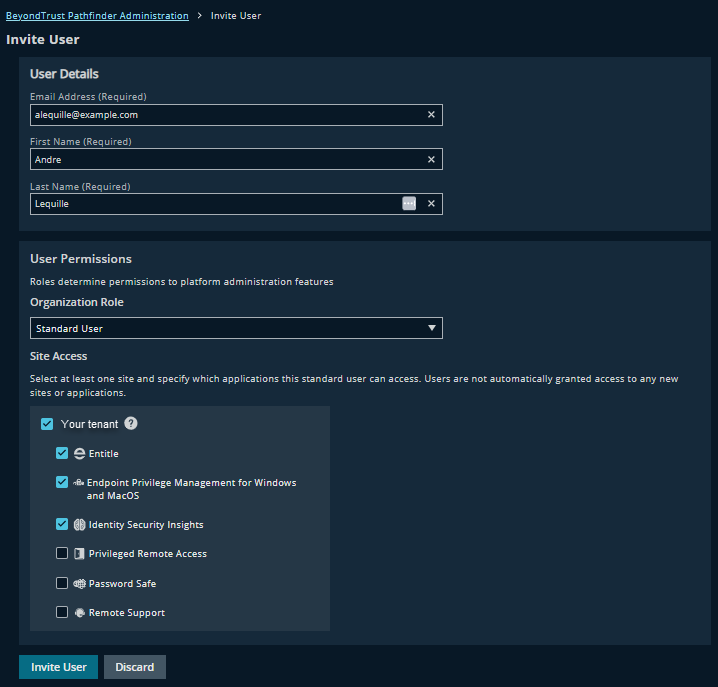Clear the Last Name field

point(431,204)
